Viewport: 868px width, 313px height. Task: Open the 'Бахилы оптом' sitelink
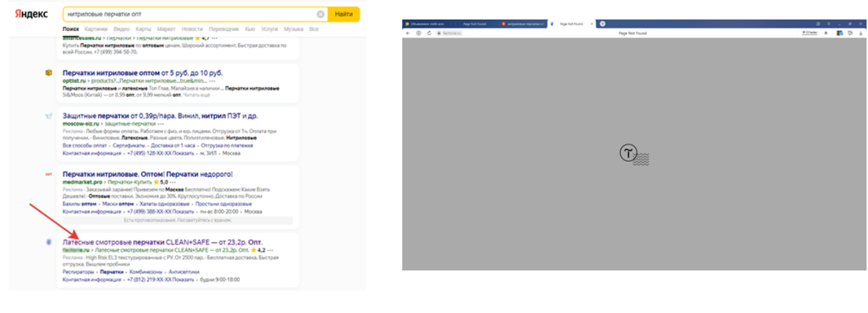click(80, 204)
